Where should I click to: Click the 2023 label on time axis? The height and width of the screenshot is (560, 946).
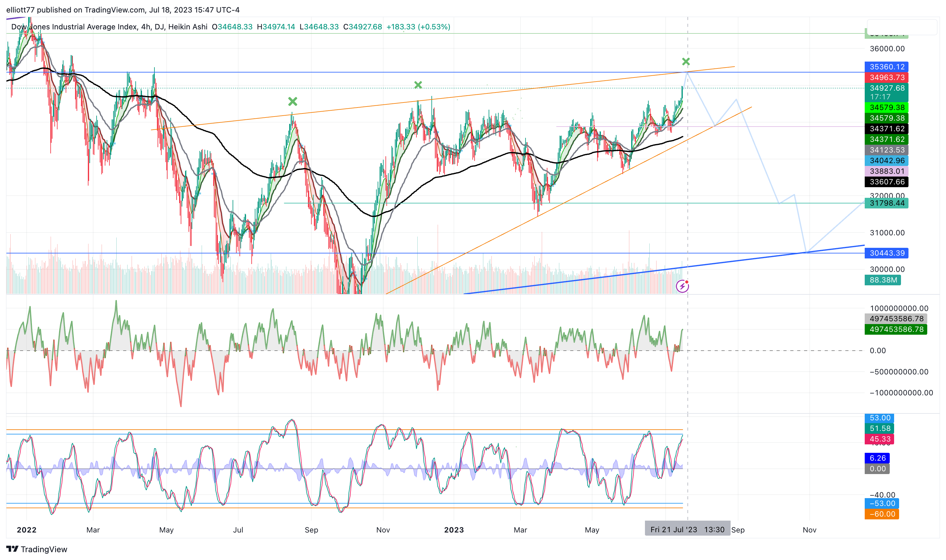click(454, 530)
